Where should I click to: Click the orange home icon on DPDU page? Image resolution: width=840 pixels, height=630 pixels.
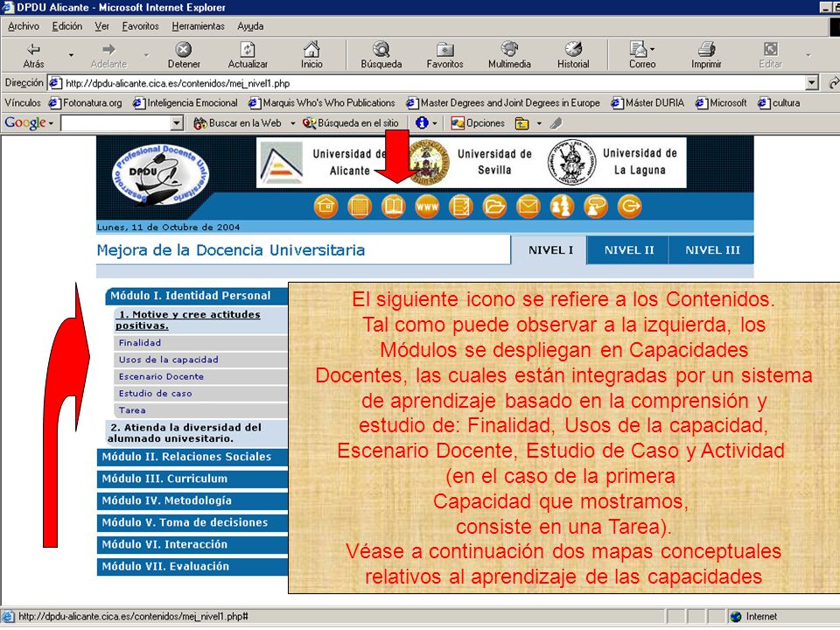point(325,206)
